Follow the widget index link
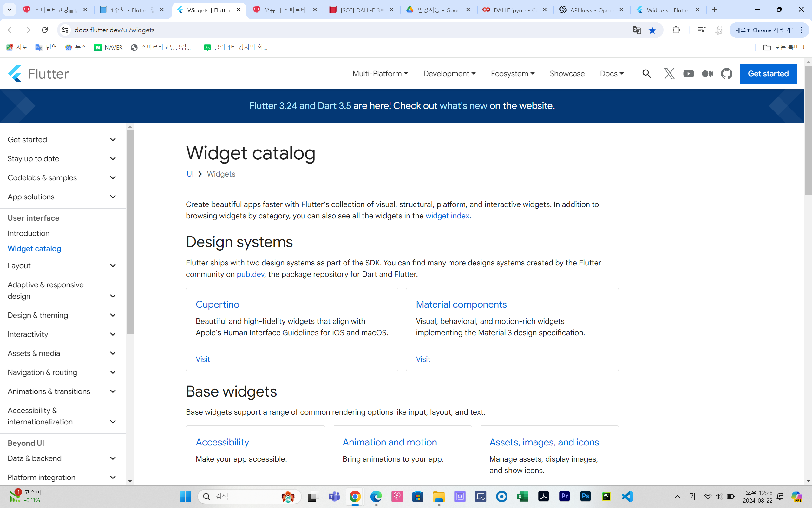 [447, 216]
